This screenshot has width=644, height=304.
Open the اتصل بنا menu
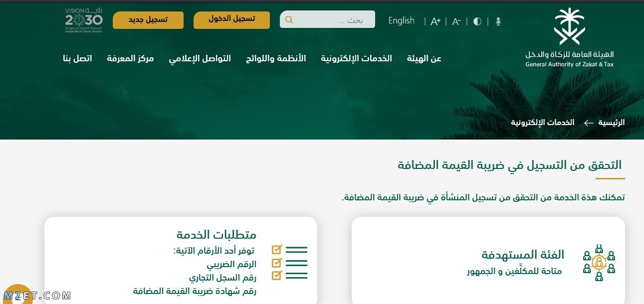[77, 59]
